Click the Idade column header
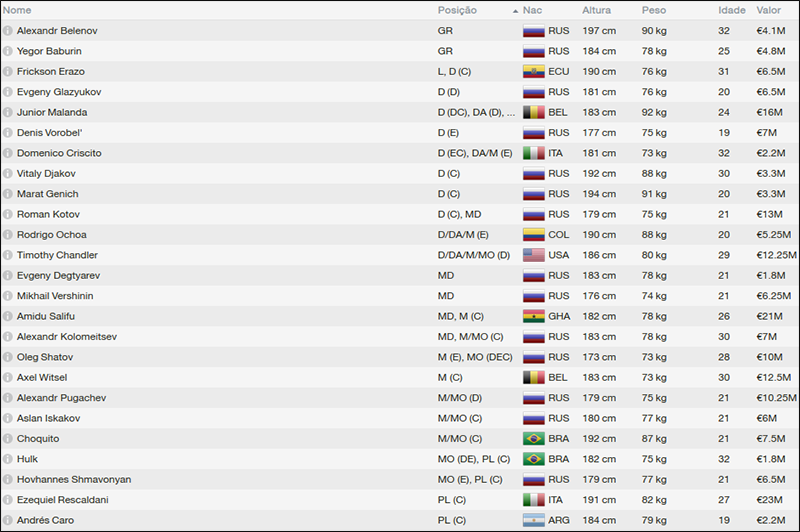This screenshot has width=800, height=532. (731, 10)
